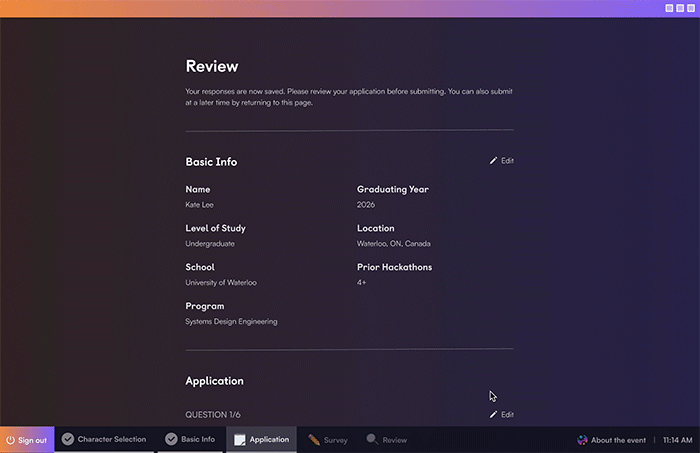Viewport: 700px width, 453px height.
Task: Click the Waterloo, ON, Canada location
Action: coord(394,244)
